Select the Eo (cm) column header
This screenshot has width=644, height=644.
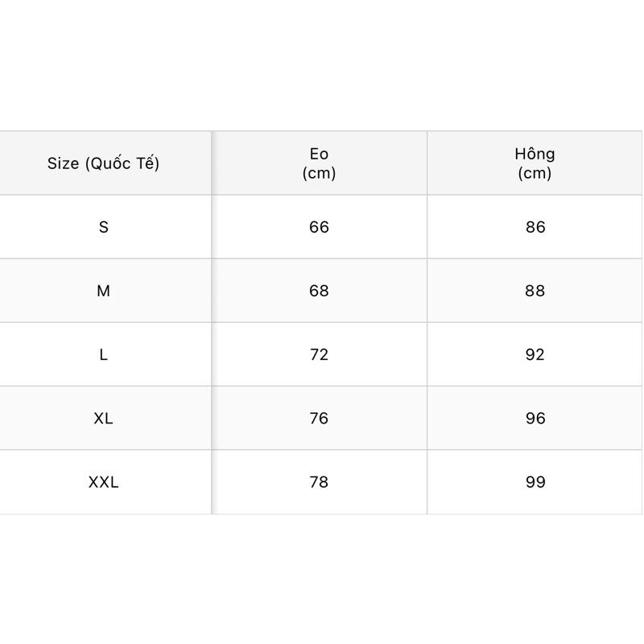(x=320, y=163)
